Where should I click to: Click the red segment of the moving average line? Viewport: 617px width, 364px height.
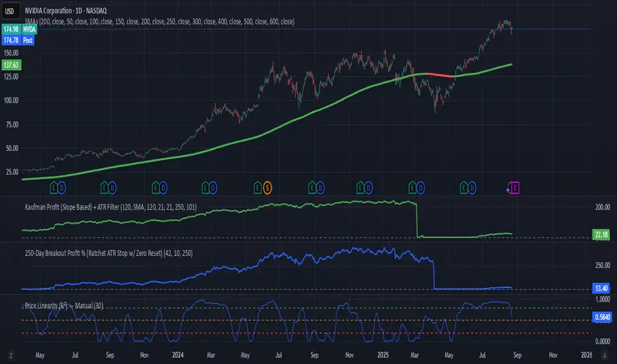(x=440, y=75)
